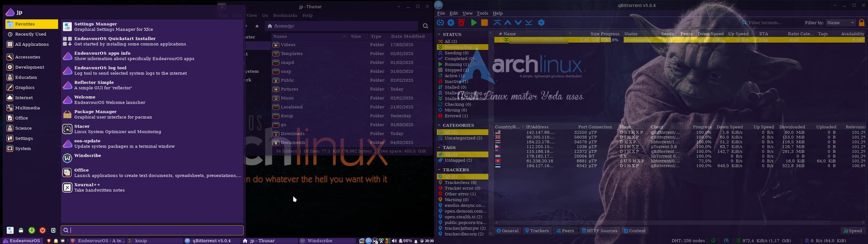This screenshot has height=244, width=868.
Task: Click the Whisker menu search field
Action: [x=152, y=230]
